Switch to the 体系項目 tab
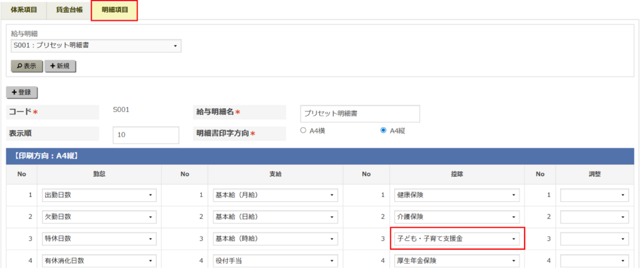644x268 pixels. tap(24, 11)
